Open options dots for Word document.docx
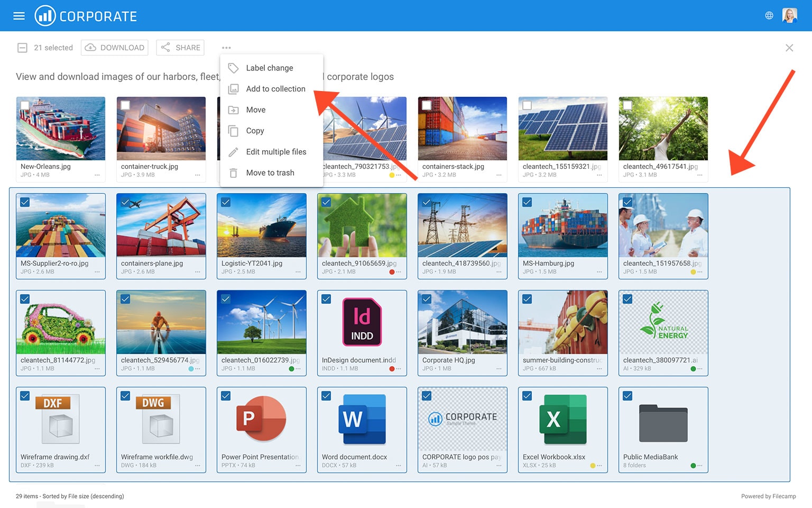812x508 pixels. click(399, 466)
